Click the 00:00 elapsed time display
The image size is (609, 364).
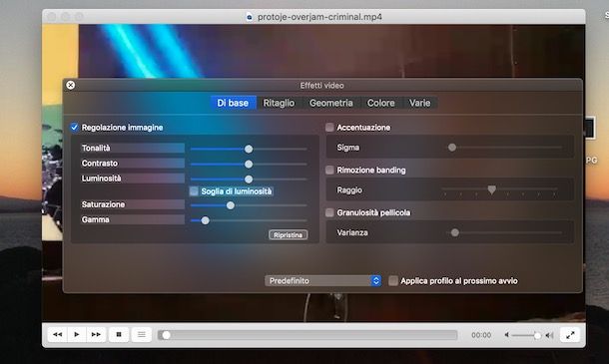[481, 335]
